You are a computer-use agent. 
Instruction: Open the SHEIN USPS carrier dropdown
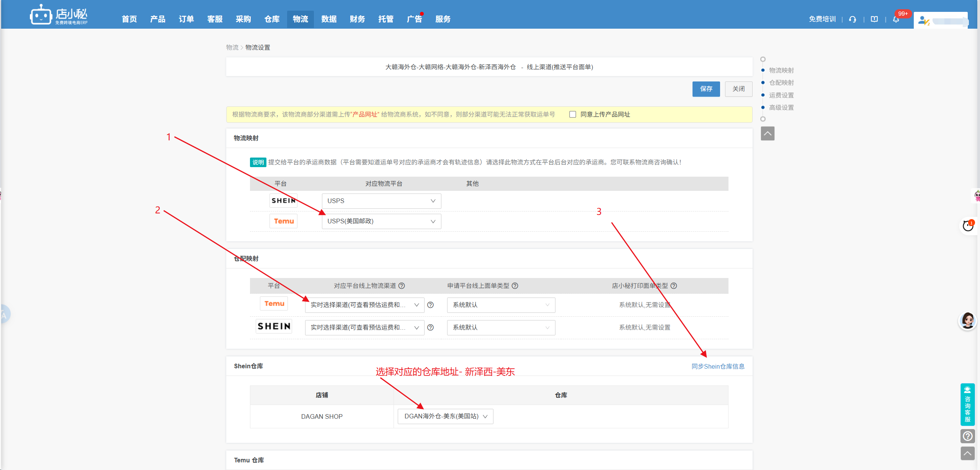[x=381, y=201]
